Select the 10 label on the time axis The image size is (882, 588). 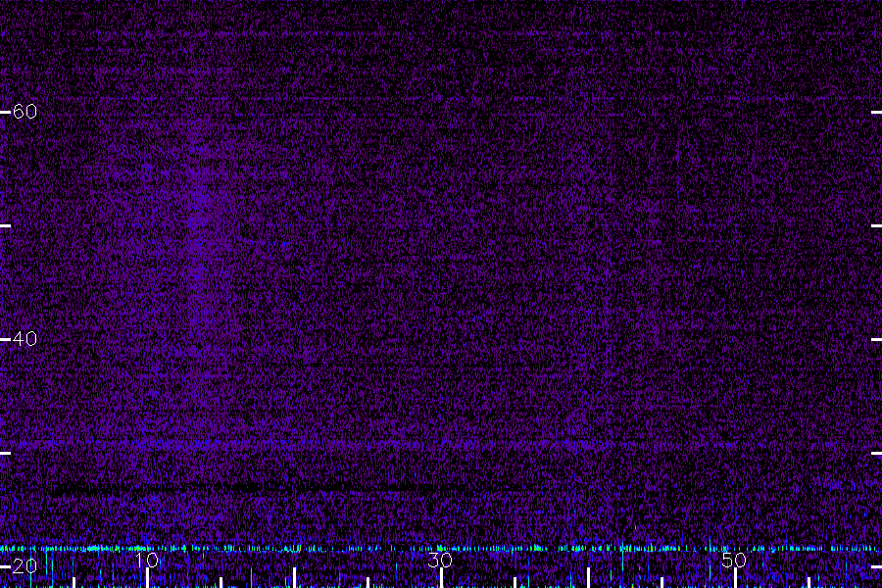pyautogui.click(x=147, y=560)
